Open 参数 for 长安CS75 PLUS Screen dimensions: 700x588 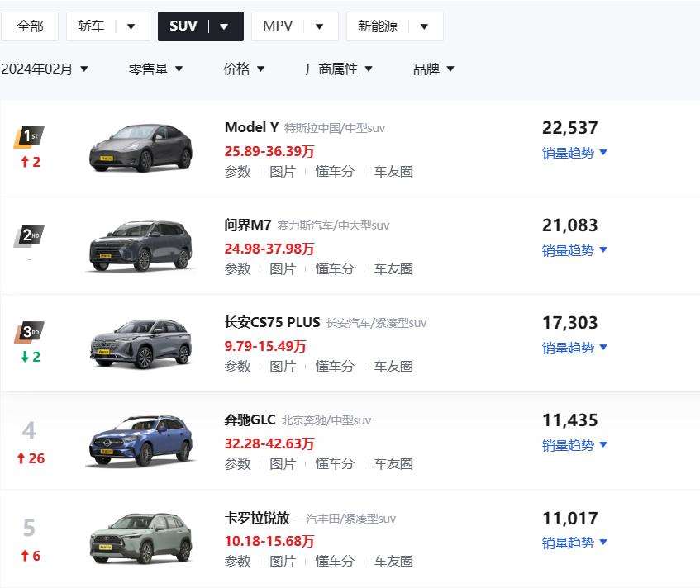(237, 367)
